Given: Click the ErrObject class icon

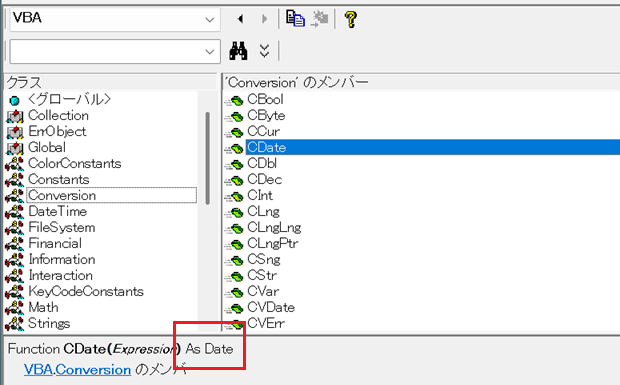Looking at the screenshot, I should coord(15,132).
